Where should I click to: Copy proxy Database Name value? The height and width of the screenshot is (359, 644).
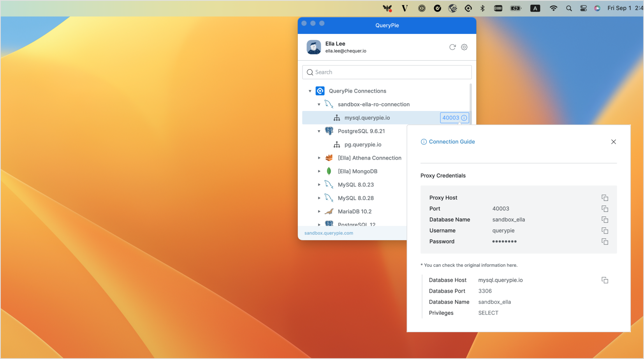tap(605, 220)
